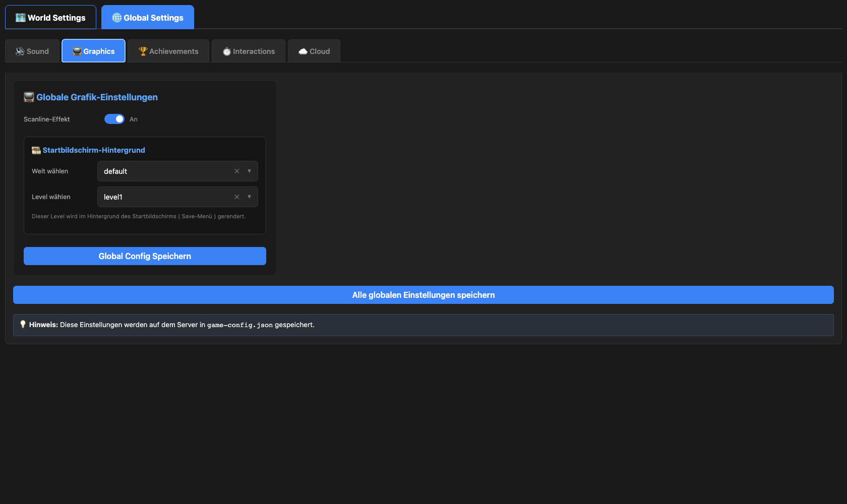Click the monitor icon on Graphics tab
Viewport: 847px width, 504px height.
click(x=77, y=51)
